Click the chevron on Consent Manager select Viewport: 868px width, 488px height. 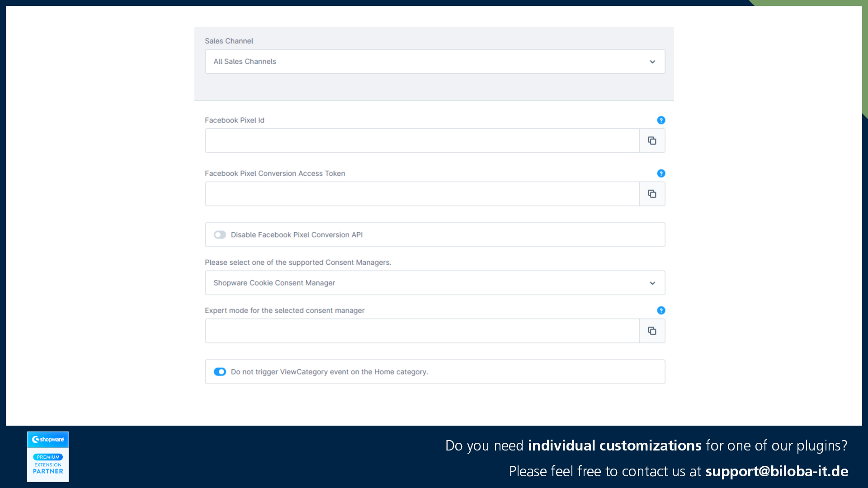click(x=652, y=283)
